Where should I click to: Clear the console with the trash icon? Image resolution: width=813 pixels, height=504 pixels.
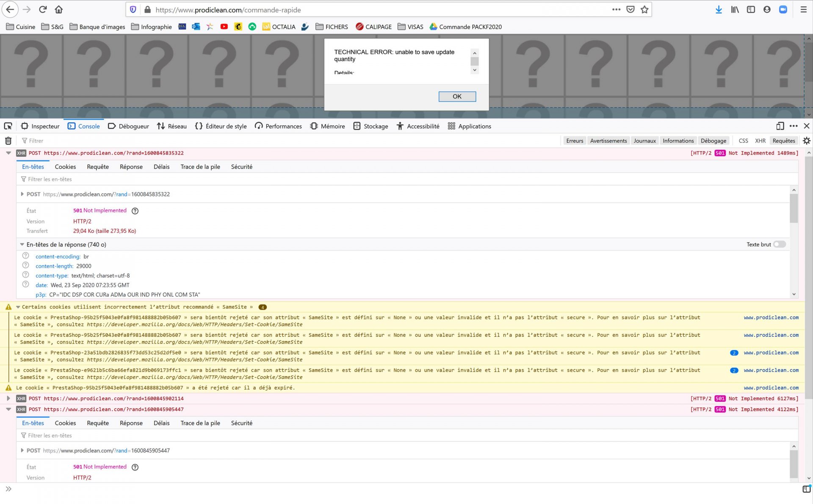8,141
